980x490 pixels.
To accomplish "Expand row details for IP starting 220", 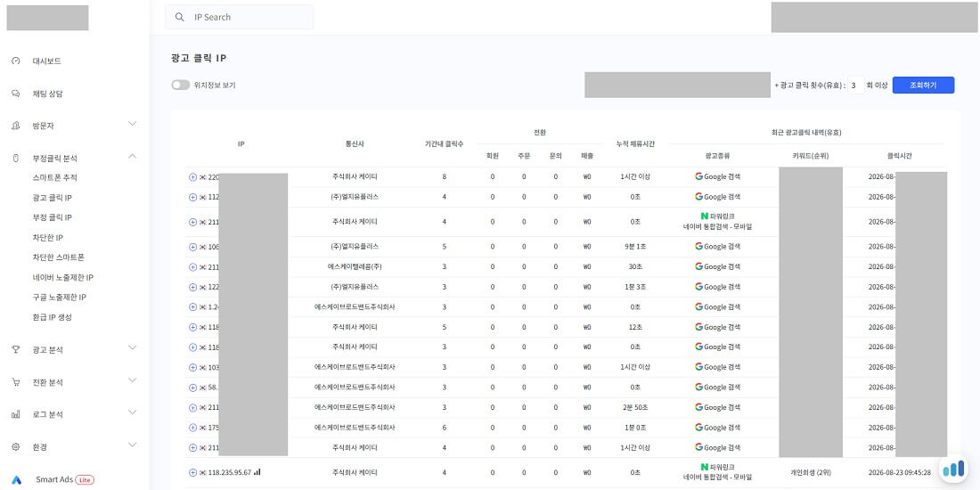I will 192,177.
